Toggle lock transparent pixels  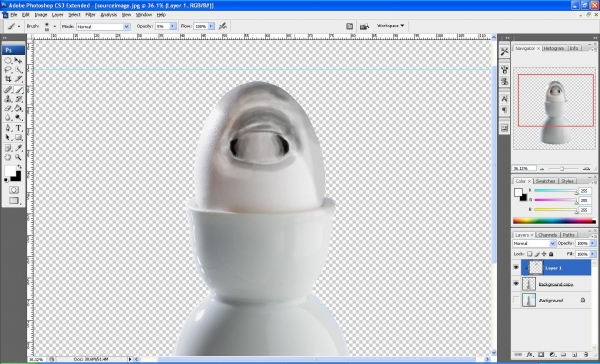click(x=530, y=254)
